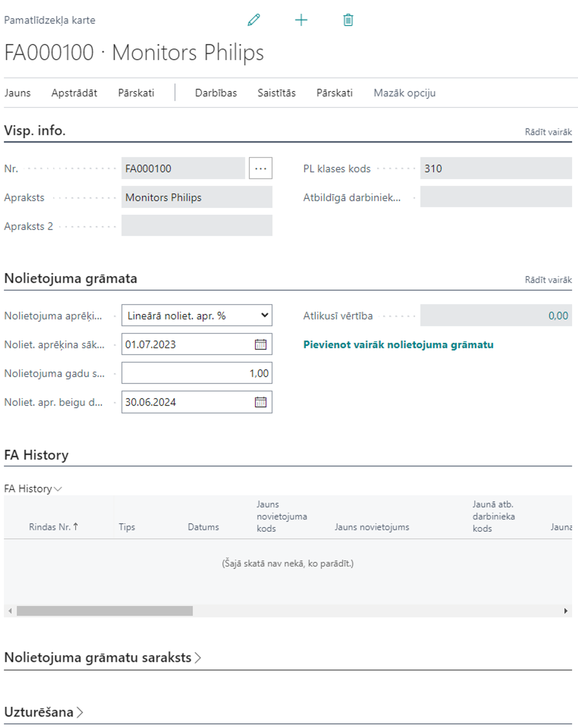This screenshot has width=578, height=728.
Task: Click the pencil edit icon
Action: point(253,20)
